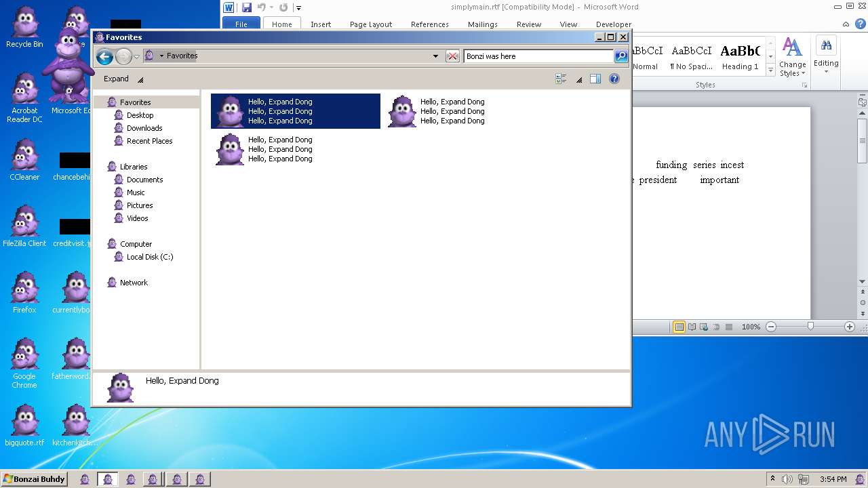Open the Expand button dropdown arrow

click(140, 79)
